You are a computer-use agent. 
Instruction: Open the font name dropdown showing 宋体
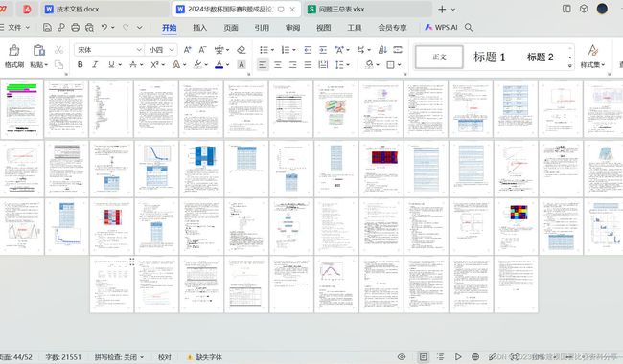(x=108, y=50)
